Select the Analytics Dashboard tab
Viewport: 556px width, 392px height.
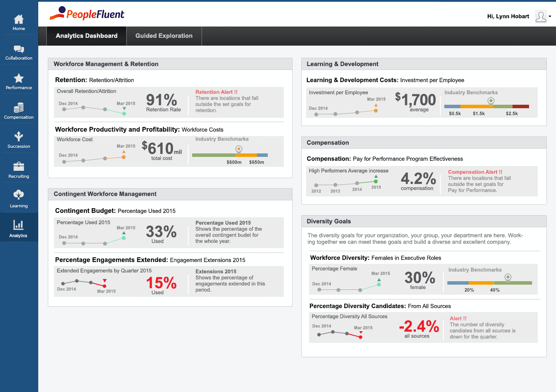[x=86, y=36]
